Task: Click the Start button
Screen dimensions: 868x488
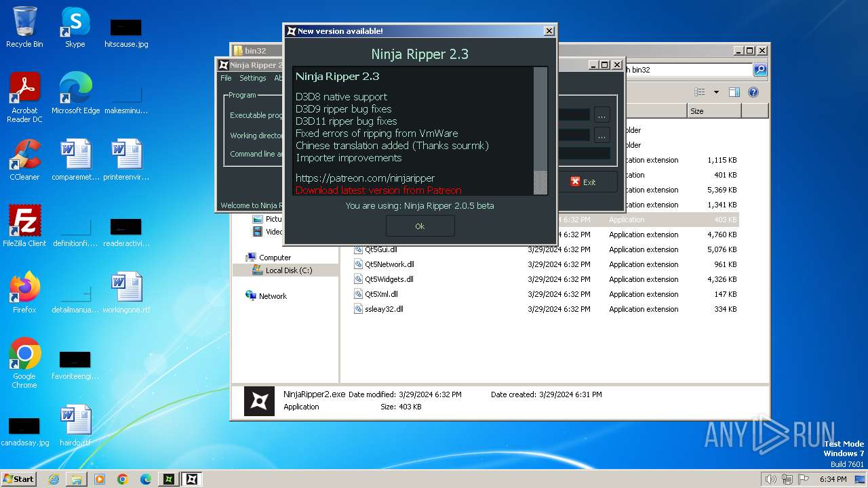Action: click(18, 479)
